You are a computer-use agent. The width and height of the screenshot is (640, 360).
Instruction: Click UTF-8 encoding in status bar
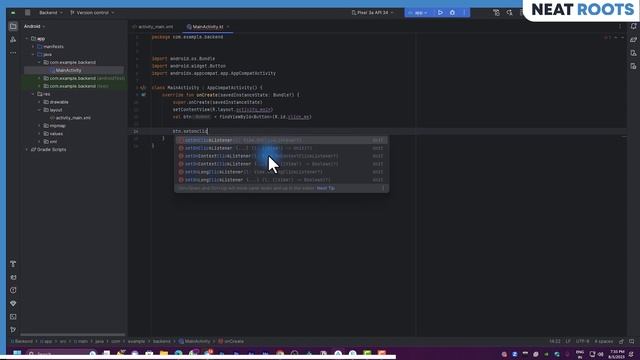pos(582,341)
